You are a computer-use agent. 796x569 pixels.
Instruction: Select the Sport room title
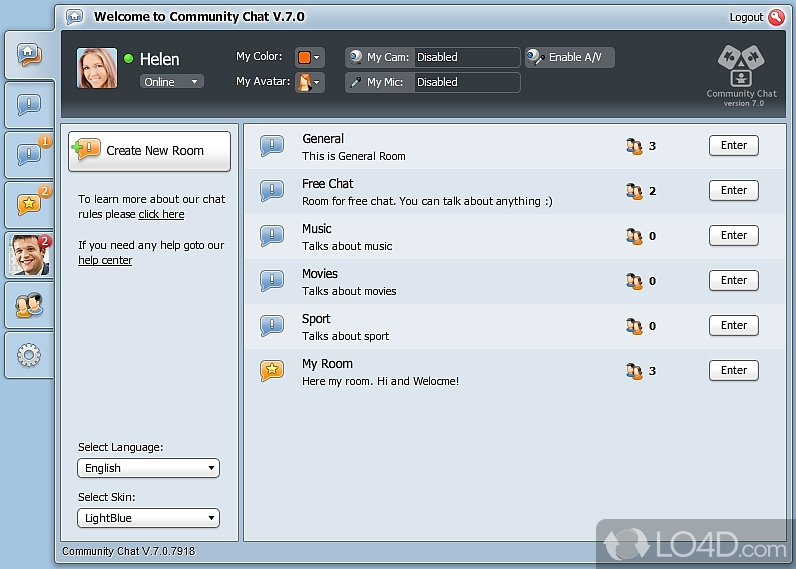click(x=316, y=319)
